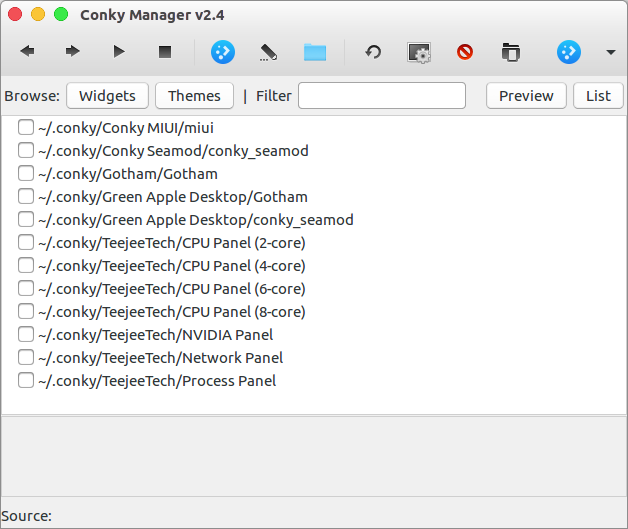The image size is (628, 529).
Task: Expand the toolbar menu dropdown arrow
Action: point(610,52)
